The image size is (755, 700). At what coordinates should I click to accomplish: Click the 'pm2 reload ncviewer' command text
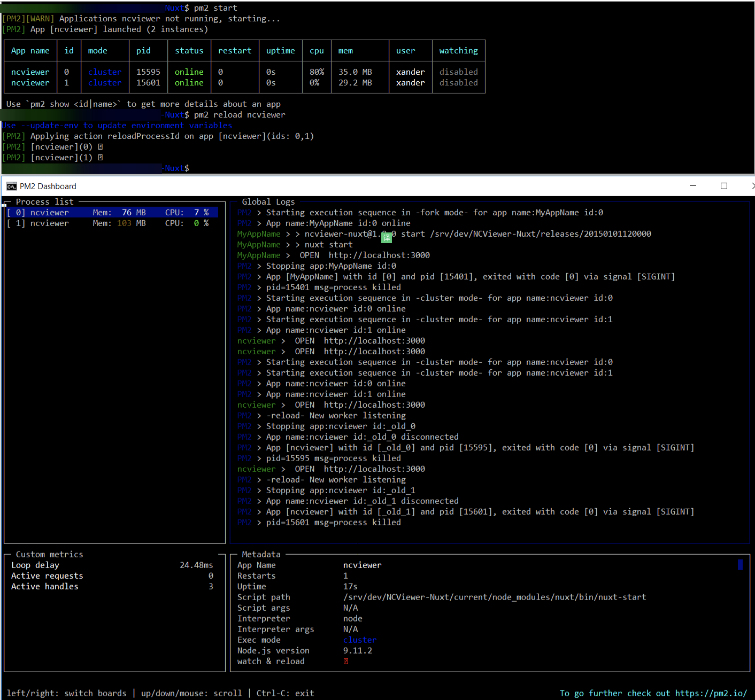(x=240, y=115)
